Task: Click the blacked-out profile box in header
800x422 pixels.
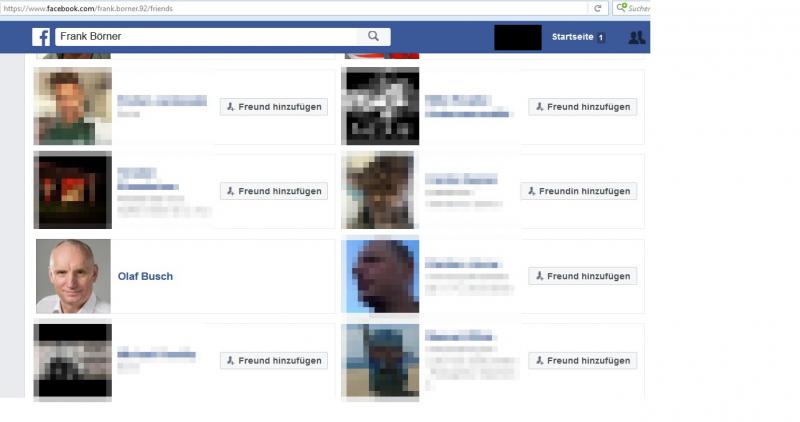Action: (x=518, y=38)
